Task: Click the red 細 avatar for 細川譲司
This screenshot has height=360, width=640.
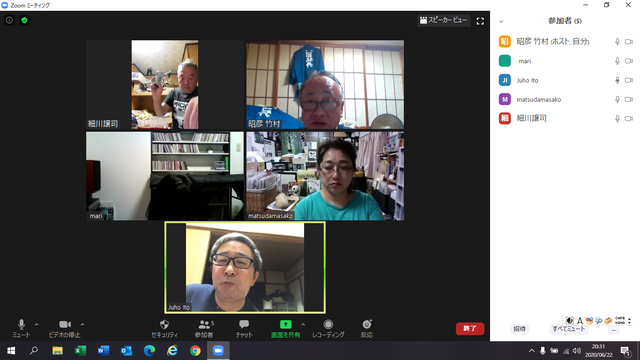Action: 505,118
